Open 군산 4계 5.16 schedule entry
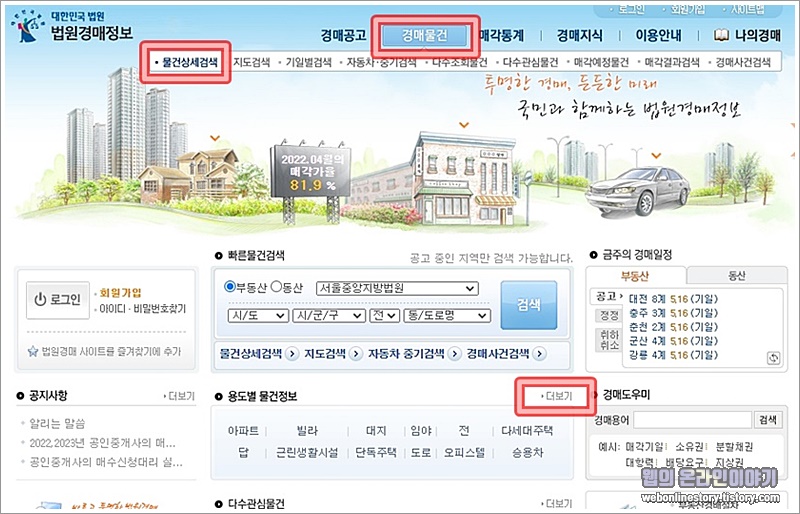The height and width of the screenshot is (514, 800). [x=673, y=340]
